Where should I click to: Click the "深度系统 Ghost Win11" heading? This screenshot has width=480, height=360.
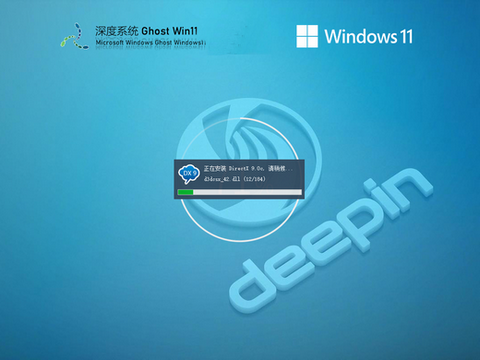point(146,31)
